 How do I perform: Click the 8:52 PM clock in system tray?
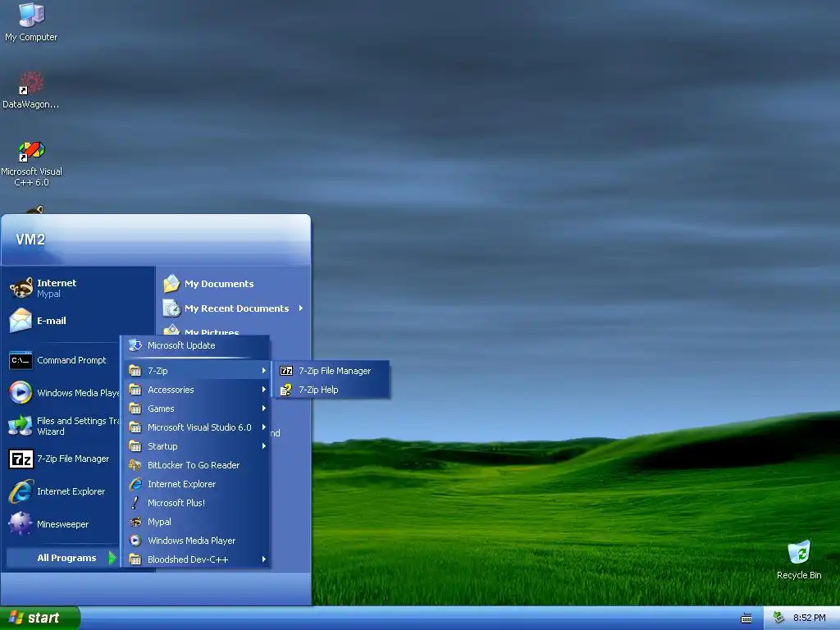point(809,618)
